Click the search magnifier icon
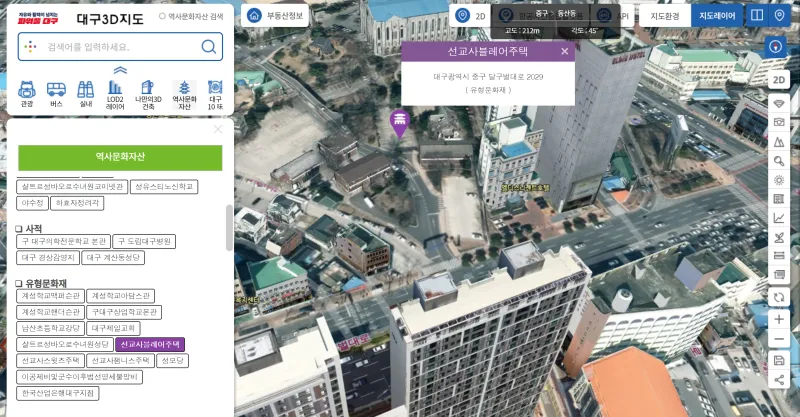The height and width of the screenshot is (417, 800). tap(209, 46)
